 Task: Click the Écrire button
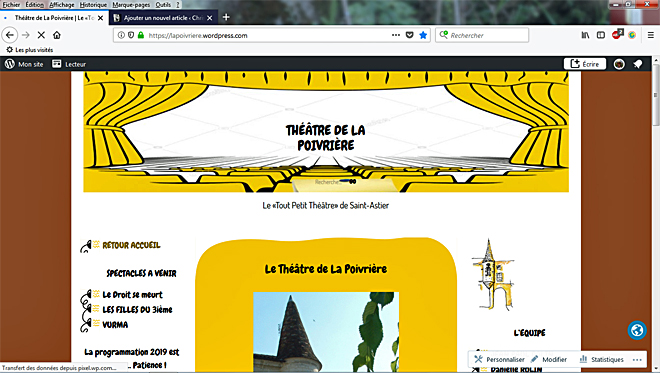pos(585,64)
